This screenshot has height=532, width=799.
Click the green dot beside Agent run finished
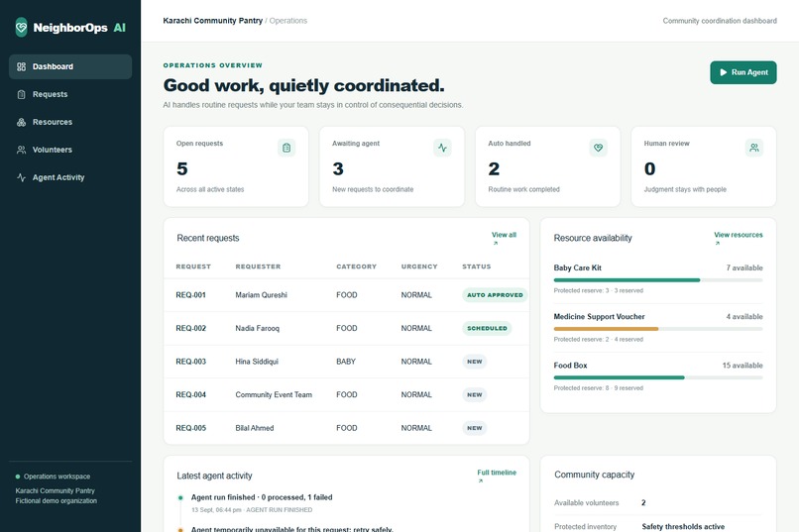(180, 498)
